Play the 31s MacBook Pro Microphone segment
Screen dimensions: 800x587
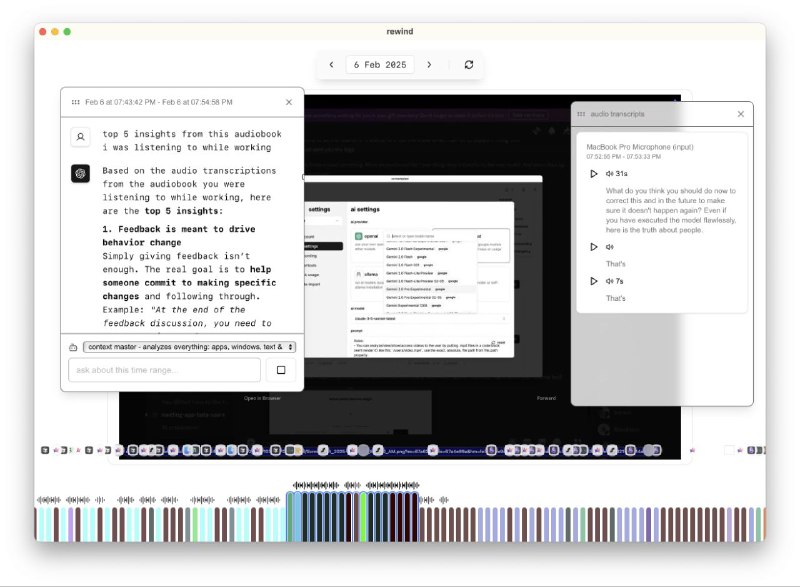point(594,172)
